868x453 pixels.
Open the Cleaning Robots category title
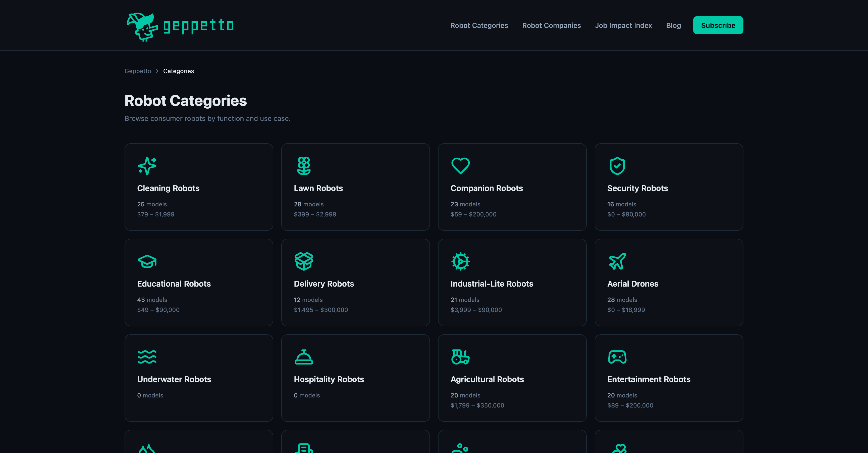tap(168, 188)
